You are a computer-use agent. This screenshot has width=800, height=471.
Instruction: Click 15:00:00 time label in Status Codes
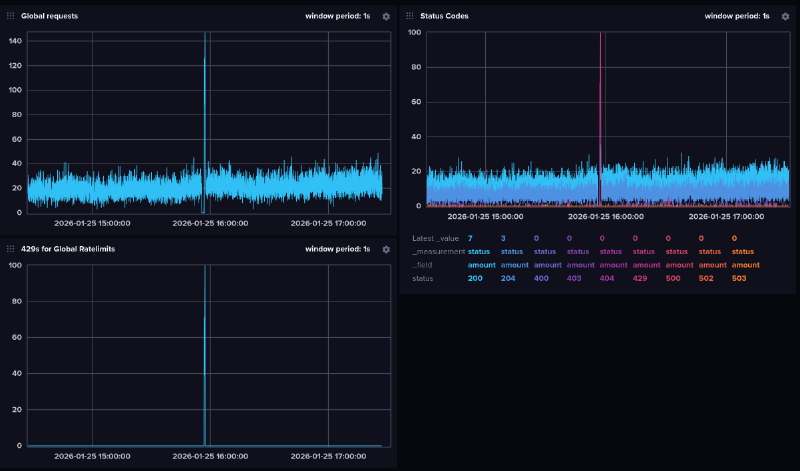click(x=485, y=217)
